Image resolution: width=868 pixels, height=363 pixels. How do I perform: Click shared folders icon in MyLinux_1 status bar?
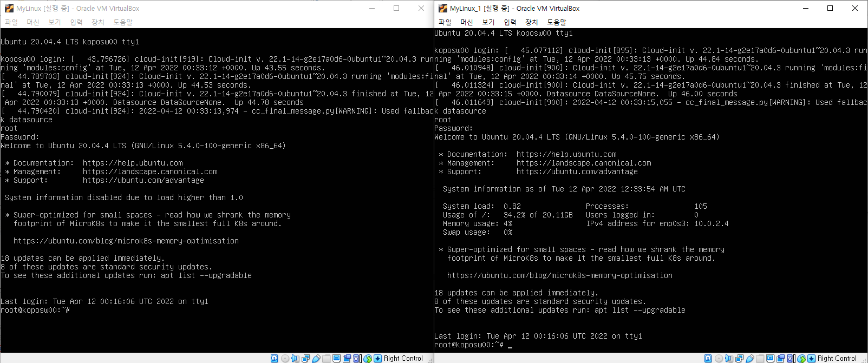click(x=760, y=358)
